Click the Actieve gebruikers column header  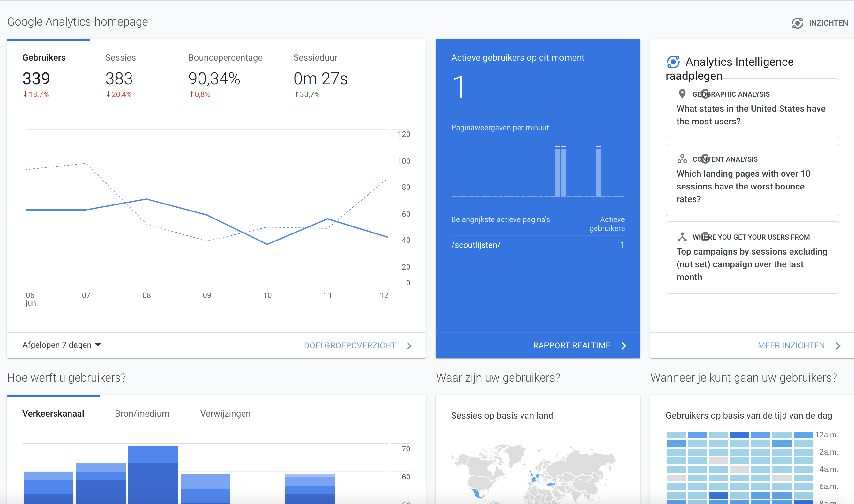pos(607,224)
